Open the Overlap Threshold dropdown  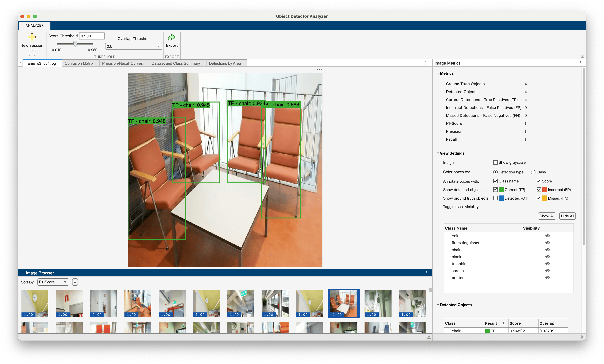pos(134,46)
